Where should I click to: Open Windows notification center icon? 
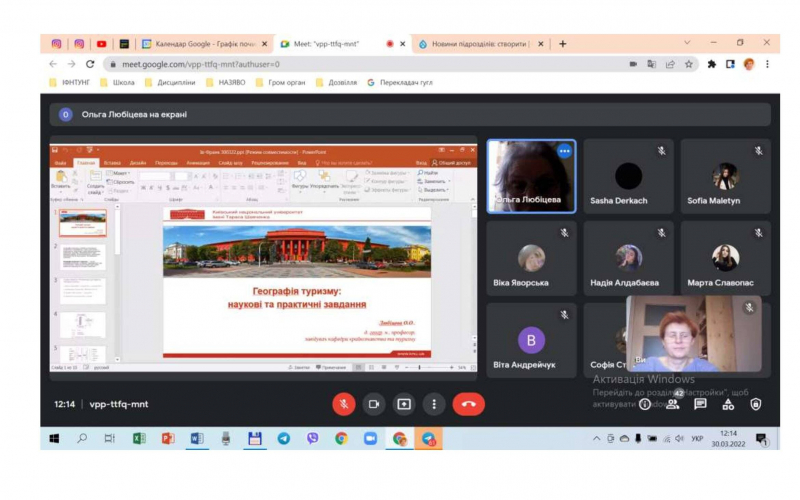762,439
